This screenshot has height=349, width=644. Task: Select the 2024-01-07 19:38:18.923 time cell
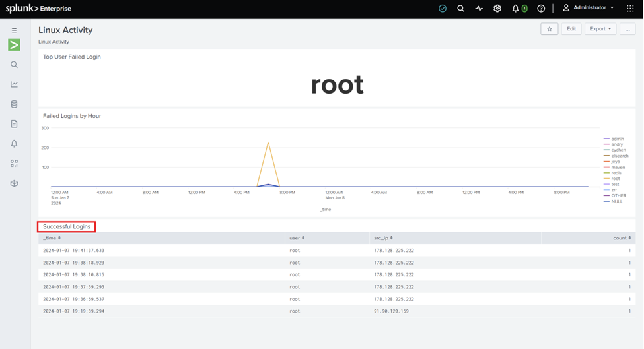tap(73, 263)
